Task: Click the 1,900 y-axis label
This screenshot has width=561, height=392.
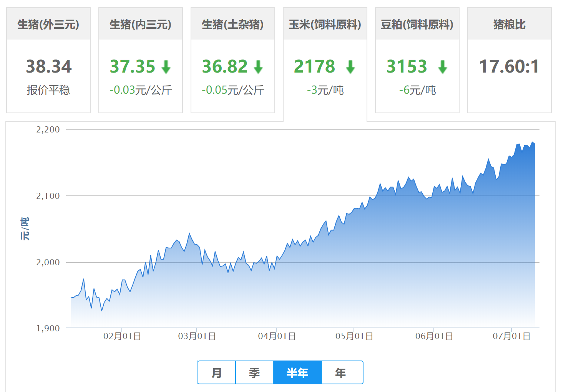Action: [48, 328]
